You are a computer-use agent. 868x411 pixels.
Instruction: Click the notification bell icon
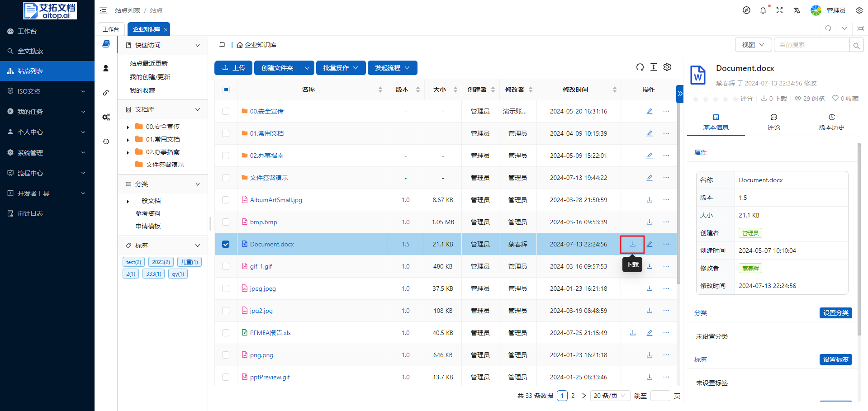(763, 10)
